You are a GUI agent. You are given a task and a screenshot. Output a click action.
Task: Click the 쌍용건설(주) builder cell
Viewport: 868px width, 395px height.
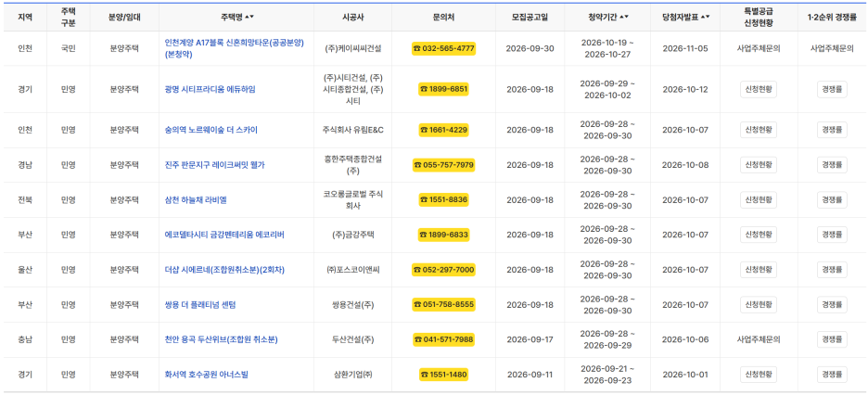click(352, 304)
